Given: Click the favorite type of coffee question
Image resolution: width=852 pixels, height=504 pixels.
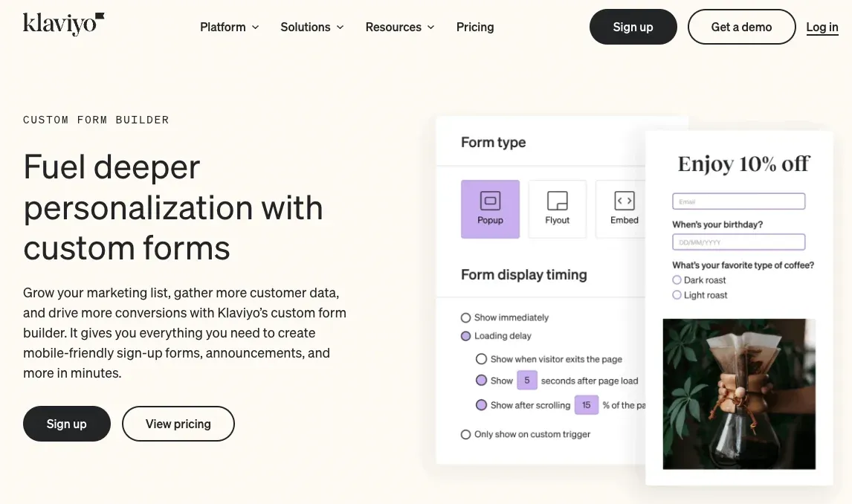Looking at the screenshot, I should (743, 265).
